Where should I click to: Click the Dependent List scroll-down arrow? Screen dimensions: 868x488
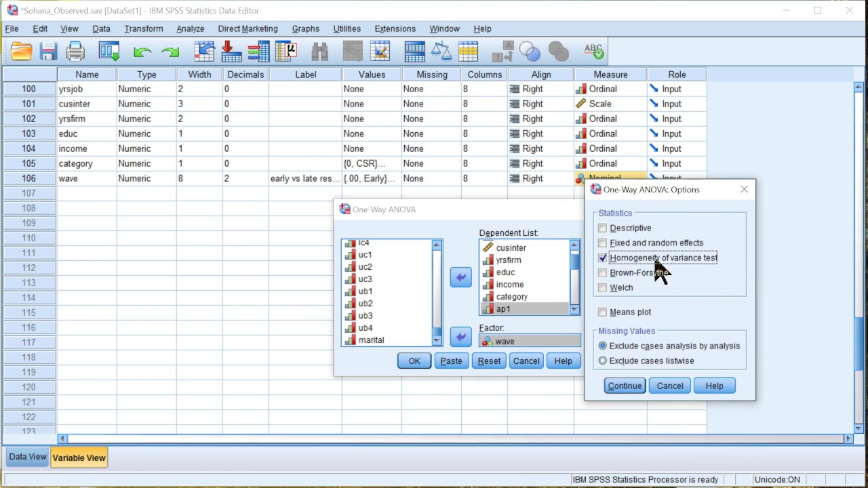click(x=575, y=309)
